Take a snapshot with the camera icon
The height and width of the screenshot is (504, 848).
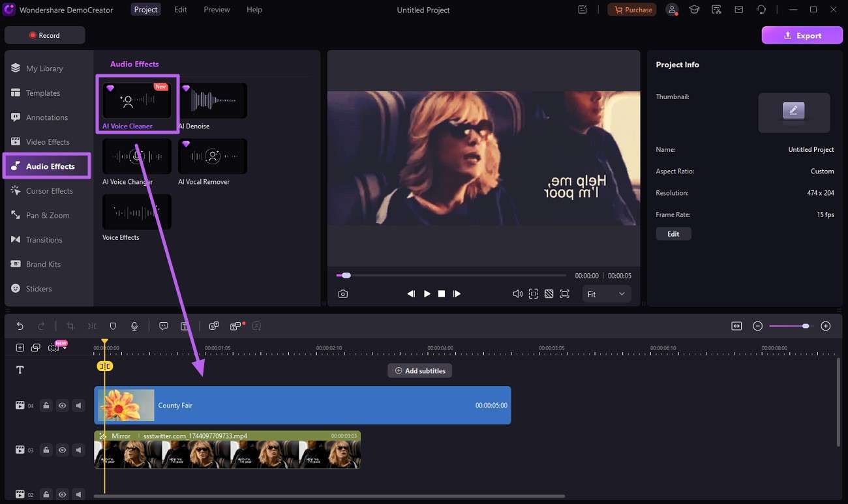click(x=343, y=294)
